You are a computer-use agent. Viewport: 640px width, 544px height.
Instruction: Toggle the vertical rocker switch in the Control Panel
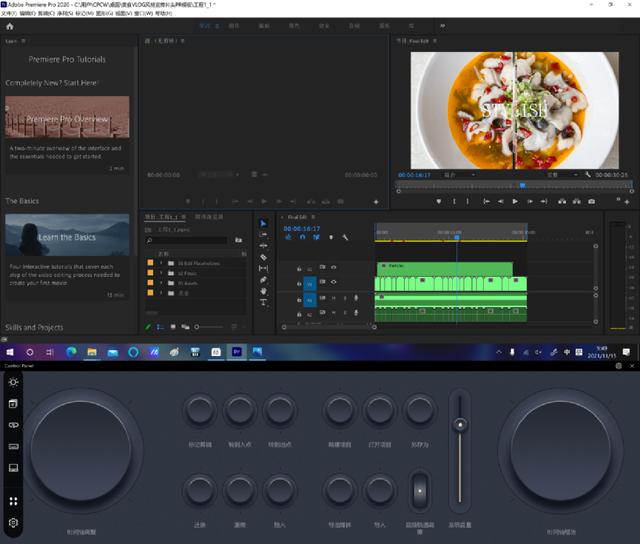click(420, 490)
